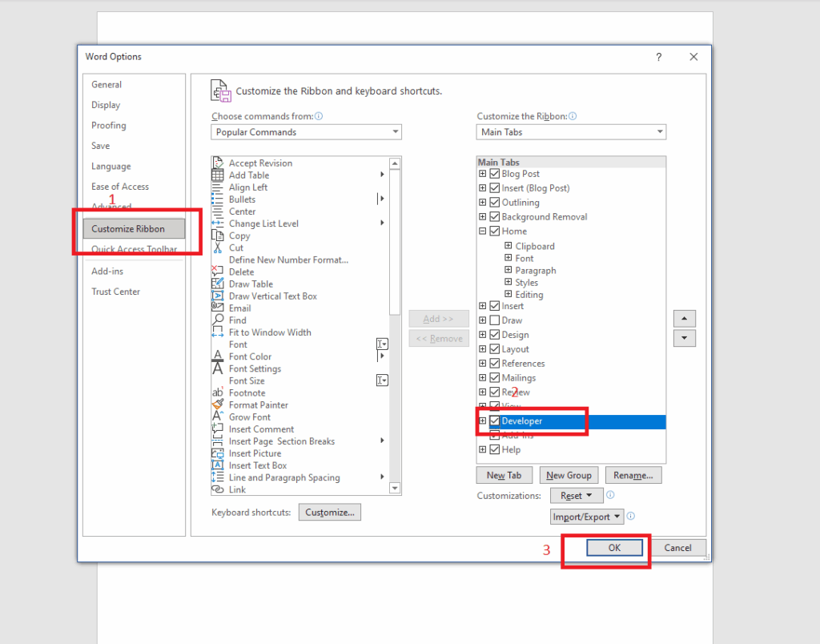Image resolution: width=820 pixels, height=644 pixels.
Task: Open the Reset customizations dropdown
Action: tap(577, 496)
